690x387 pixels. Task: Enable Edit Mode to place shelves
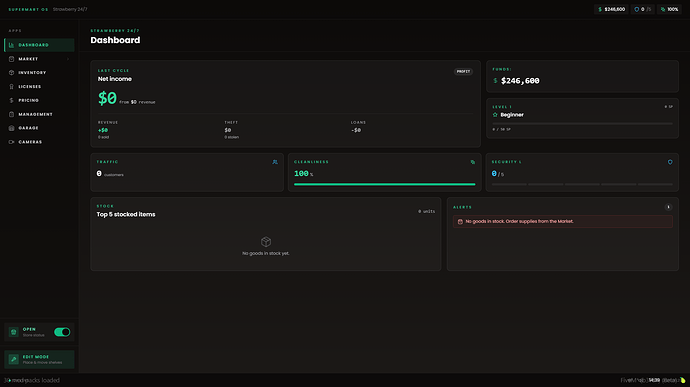(39, 359)
